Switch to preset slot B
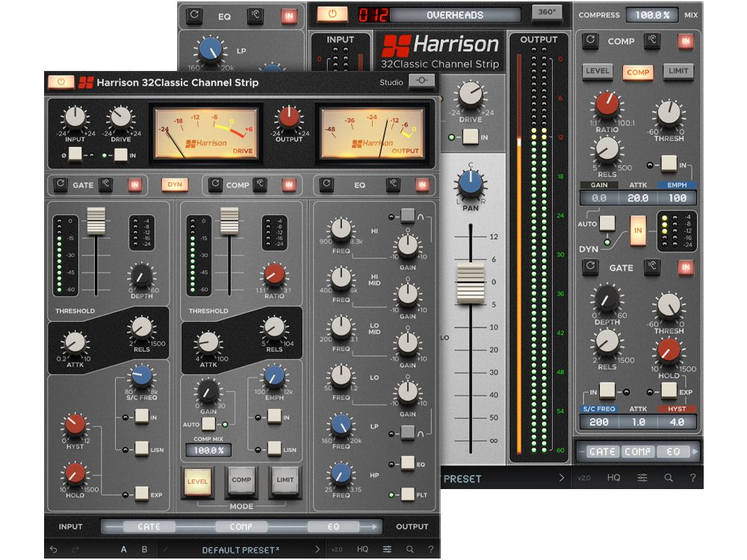This screenshot has height=560, width=747. [144, 550]
